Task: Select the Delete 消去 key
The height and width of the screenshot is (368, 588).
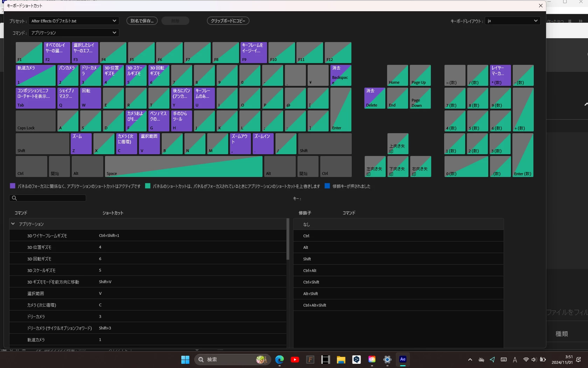Action: [x=375, y=98]
